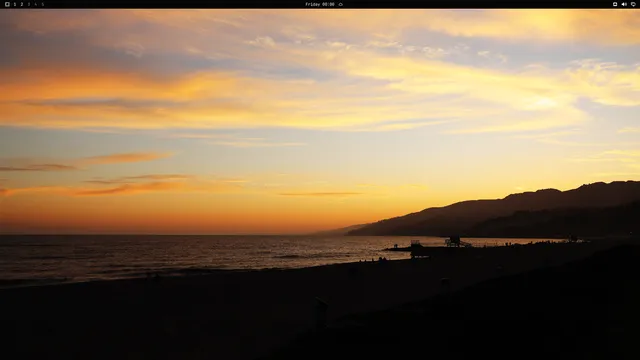Switch to workspace 1

point(15,4)
